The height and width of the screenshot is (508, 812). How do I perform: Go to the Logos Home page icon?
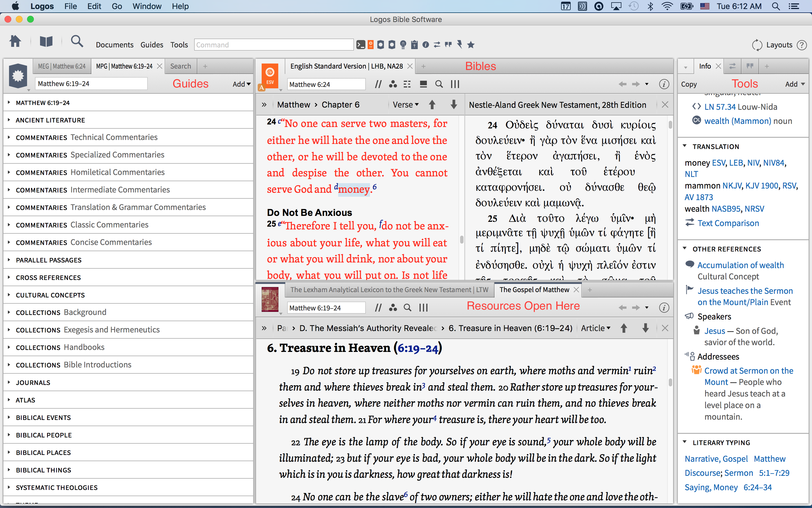pyautogui.click(x=15, y=42)
